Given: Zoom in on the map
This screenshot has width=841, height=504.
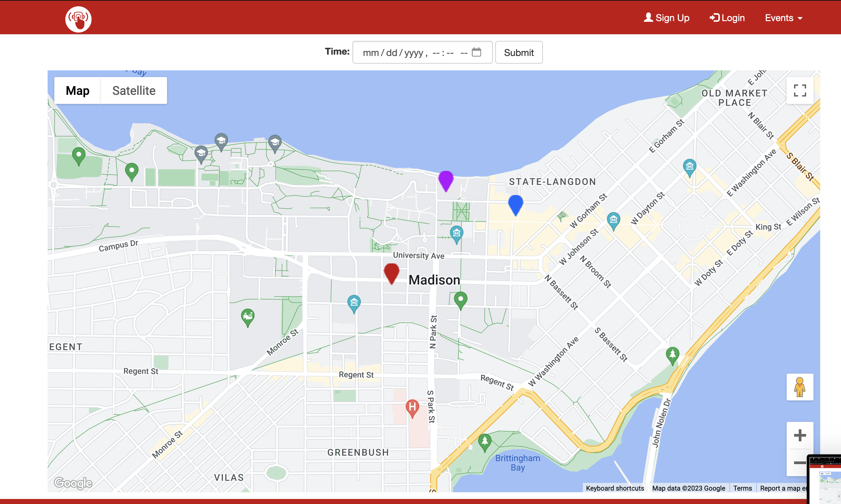Looking at the screenshot, I should pyautogui.click(x=799, y=435).
